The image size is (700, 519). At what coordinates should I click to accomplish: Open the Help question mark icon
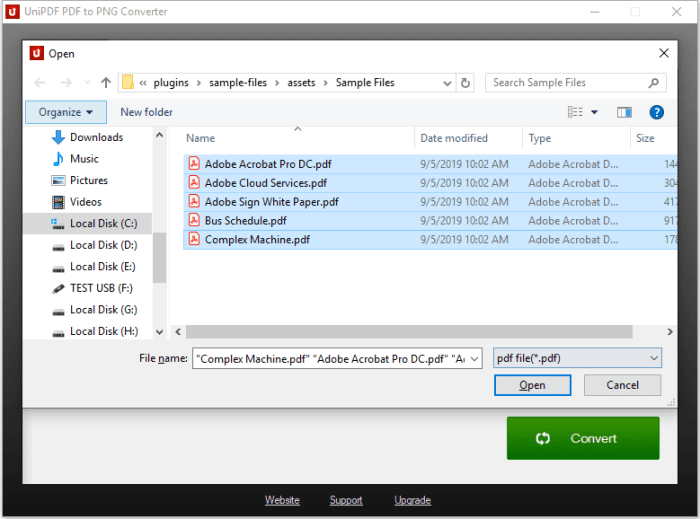pyautogui.click(x=656, y=113)
